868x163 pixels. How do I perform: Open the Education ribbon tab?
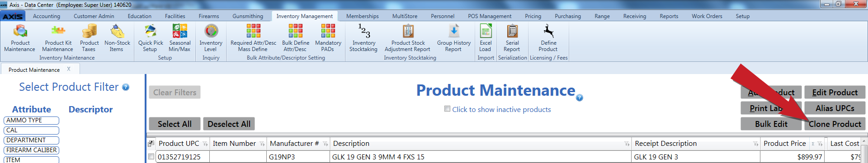point(140,16)
